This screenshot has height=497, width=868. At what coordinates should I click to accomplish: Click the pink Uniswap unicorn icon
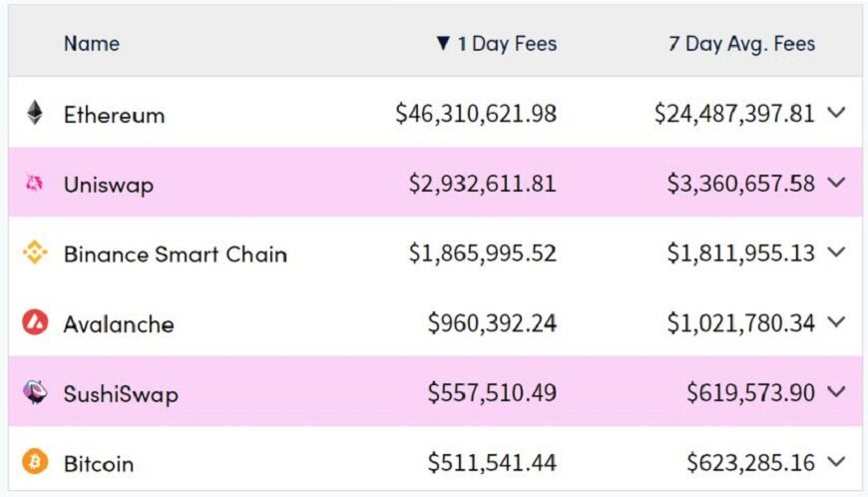35,184
